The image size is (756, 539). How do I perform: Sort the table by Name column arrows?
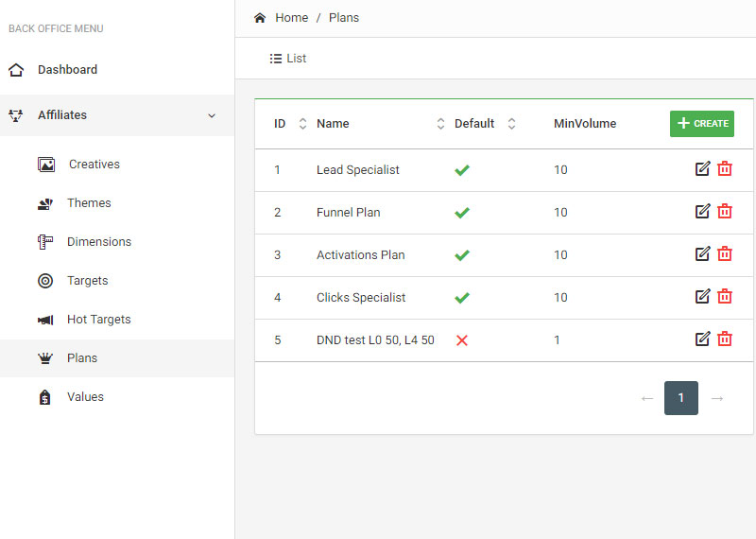click(440, 124)
